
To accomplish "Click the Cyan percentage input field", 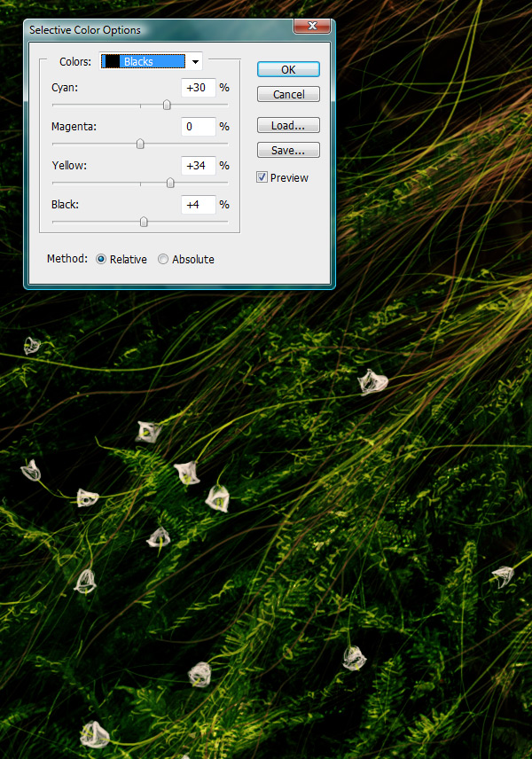I will pyautogui.click(x=198, y=88).
